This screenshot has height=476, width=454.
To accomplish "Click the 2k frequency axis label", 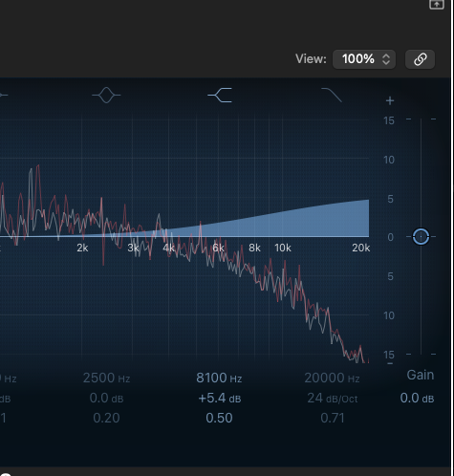I will click(x=82, y=248).
